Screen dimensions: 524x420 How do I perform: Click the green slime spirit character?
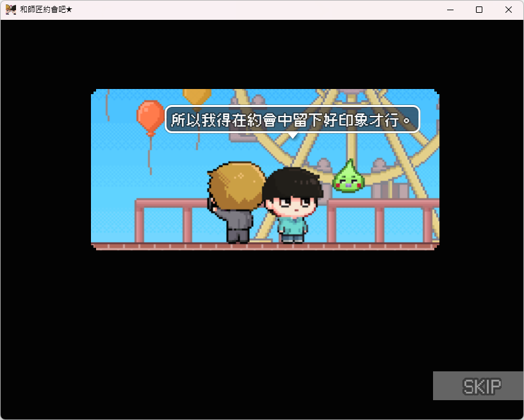point(348,176)
